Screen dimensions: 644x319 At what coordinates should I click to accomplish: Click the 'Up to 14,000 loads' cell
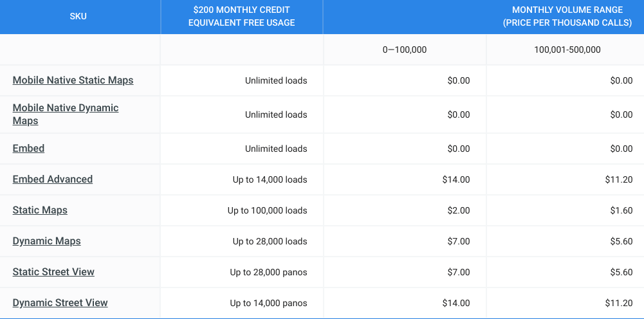pyautogui.click(x=270, y=179)
